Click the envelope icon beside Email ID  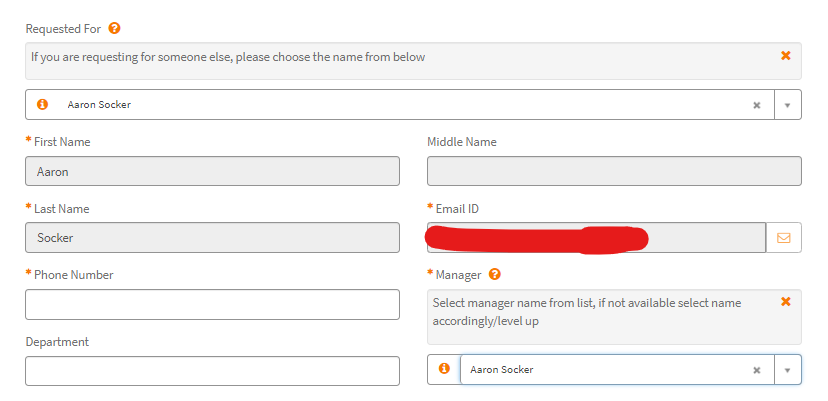(784, 238)
